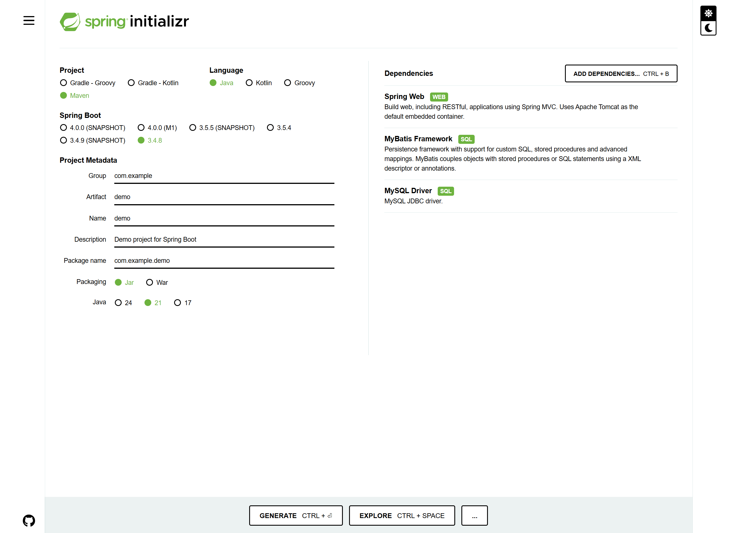The width and height of the screenshot is (756, 533).
Task: Click the Spring Boot section heading
Action: pos(80,116)
